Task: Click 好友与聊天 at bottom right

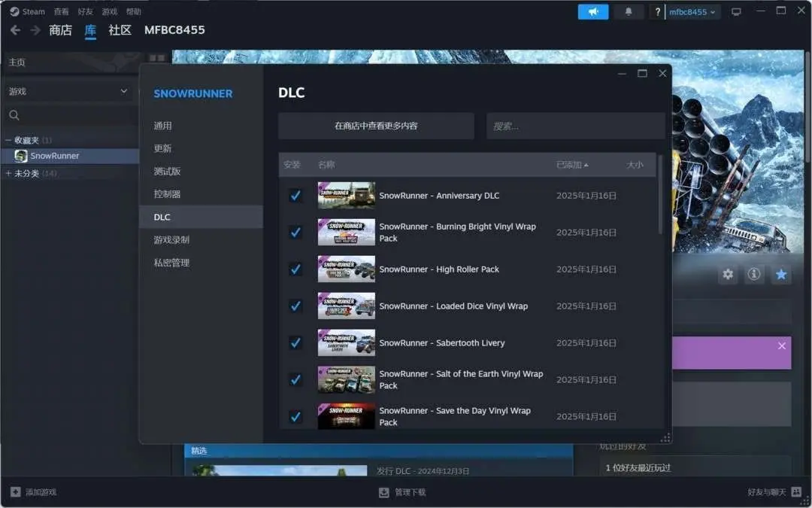Action: pyautogui.click(x=766, y=492)
